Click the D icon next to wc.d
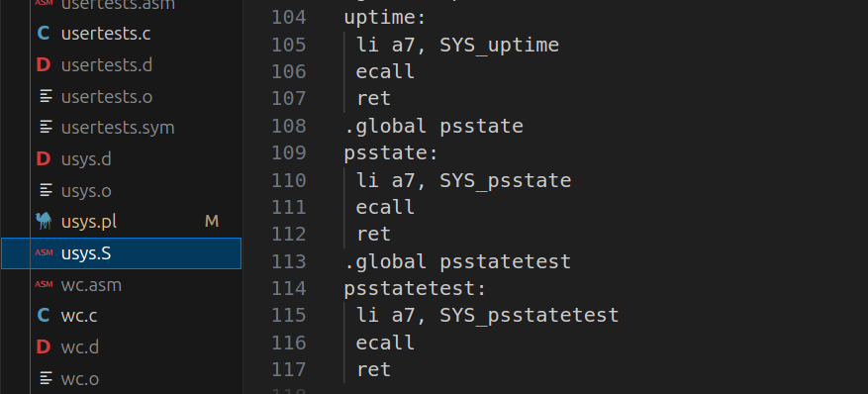This screenshot has width=868, height=394. pos(44,347)
